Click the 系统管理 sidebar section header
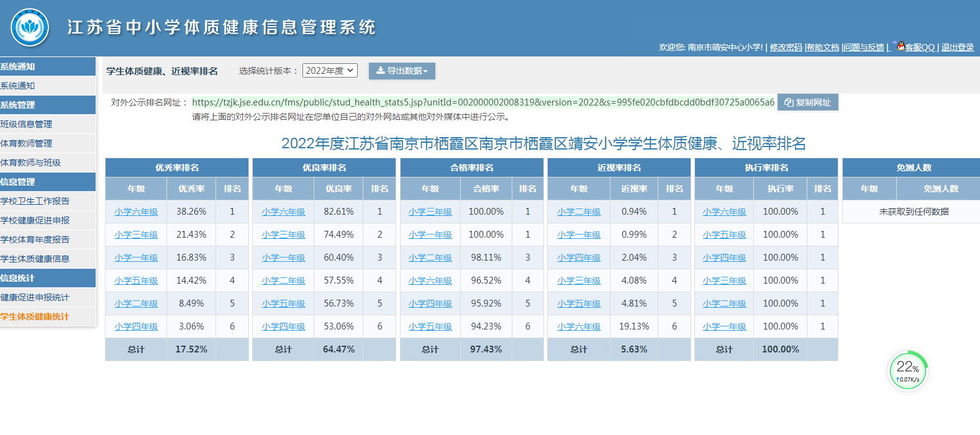Image resolution: width=980 pixels, height=435 pixels. (48, 105)
